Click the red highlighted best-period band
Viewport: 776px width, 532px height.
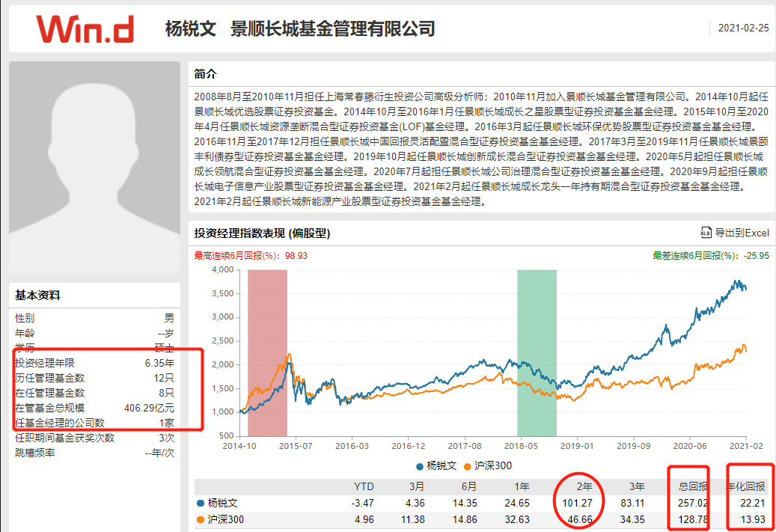point(267,353)
